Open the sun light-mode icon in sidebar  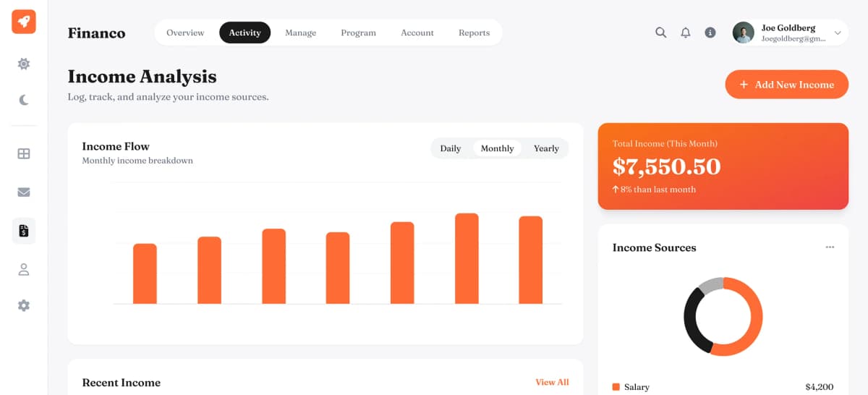coord(24,64)
